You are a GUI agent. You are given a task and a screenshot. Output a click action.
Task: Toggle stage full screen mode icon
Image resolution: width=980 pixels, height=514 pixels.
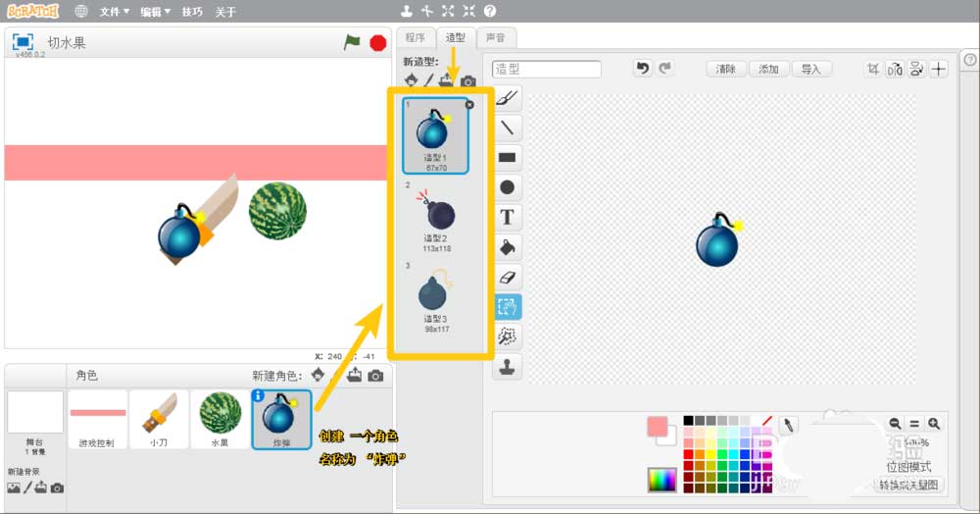click(23, 42)
